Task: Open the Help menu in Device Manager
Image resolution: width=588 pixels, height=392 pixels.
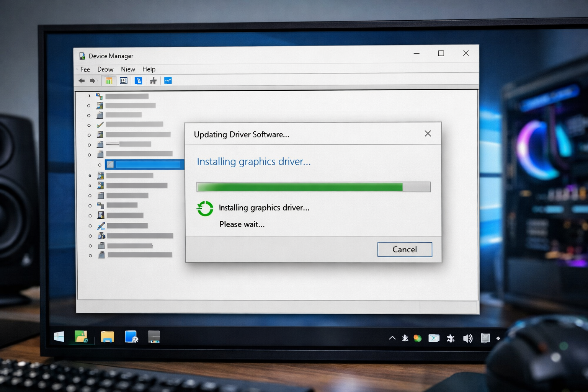Action: pos(149,69)
